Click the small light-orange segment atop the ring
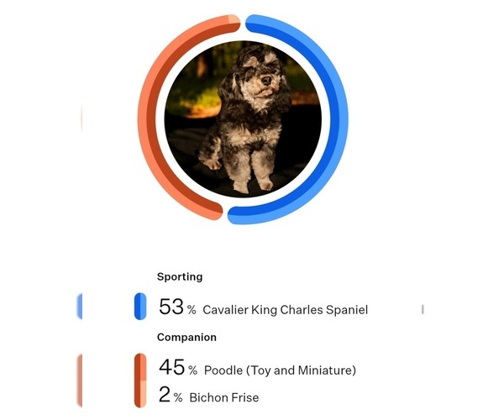This screenshot has height=420, width=504. click(x=233, y=20)
